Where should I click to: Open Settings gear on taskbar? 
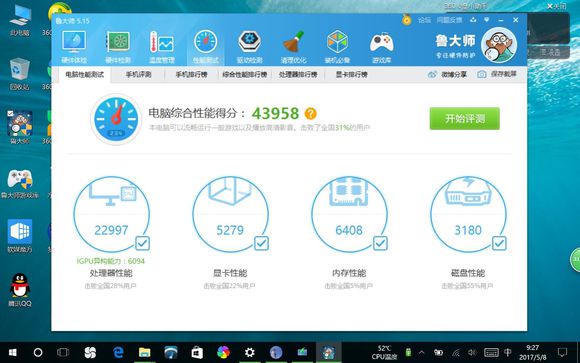click(x=250, y=352)
